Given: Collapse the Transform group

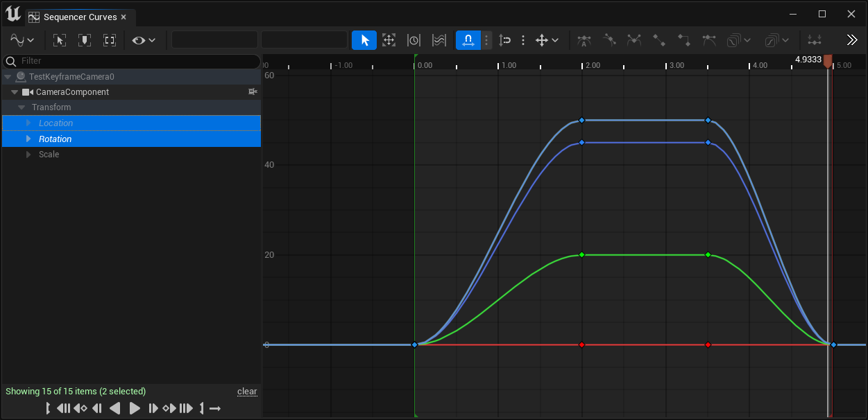Looking at the screenshot, I should click(23, 107).
